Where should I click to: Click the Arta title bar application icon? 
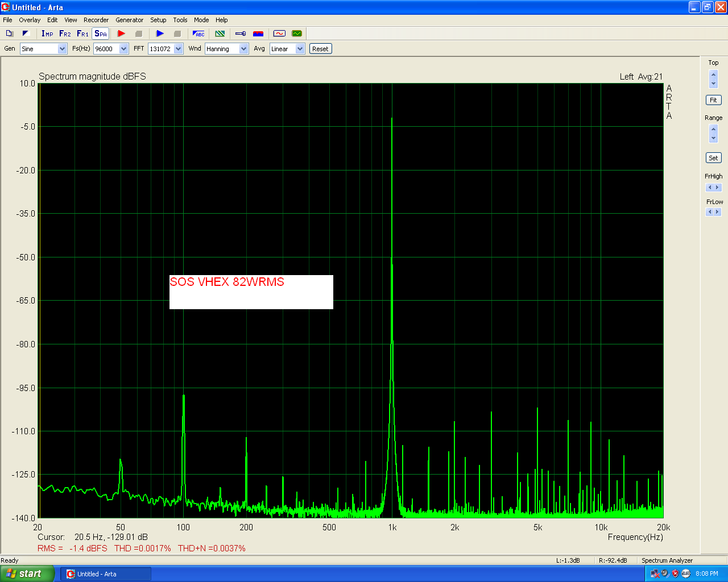[6, 7]
